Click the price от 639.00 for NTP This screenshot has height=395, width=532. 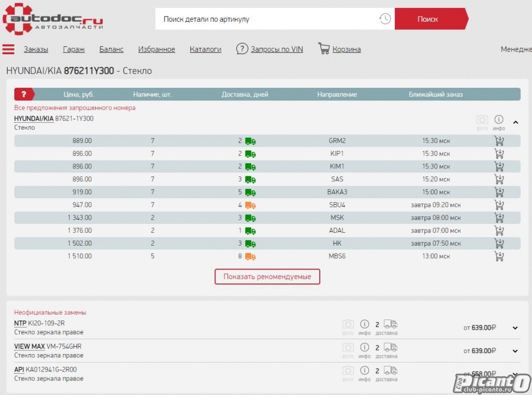coord(480,327)
